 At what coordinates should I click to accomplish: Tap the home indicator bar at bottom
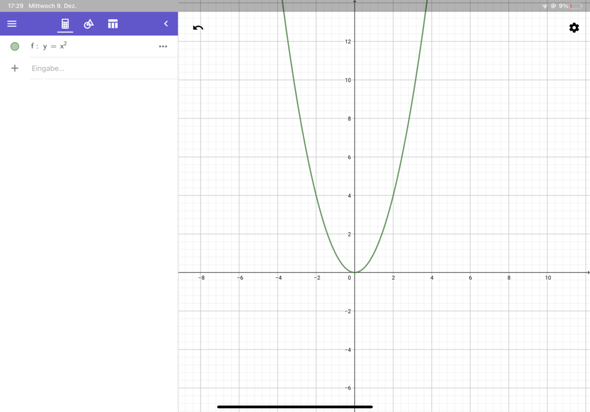pos(295,406)
